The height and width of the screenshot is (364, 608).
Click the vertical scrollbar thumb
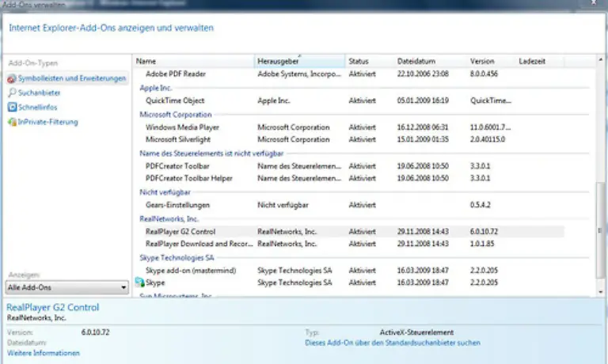tap(600, 230)
